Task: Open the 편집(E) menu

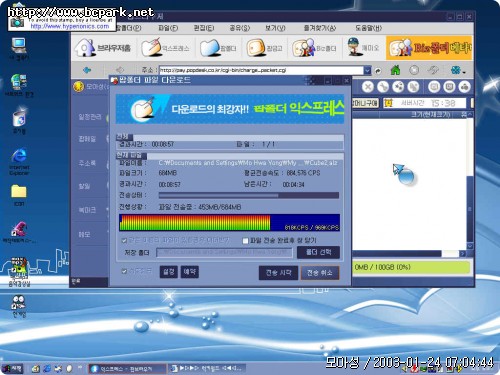Action: [x=204, y=28]
